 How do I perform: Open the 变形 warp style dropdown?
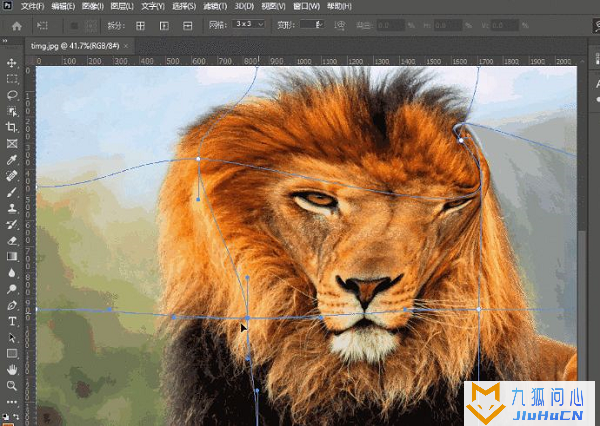click(x=312, y=24)
